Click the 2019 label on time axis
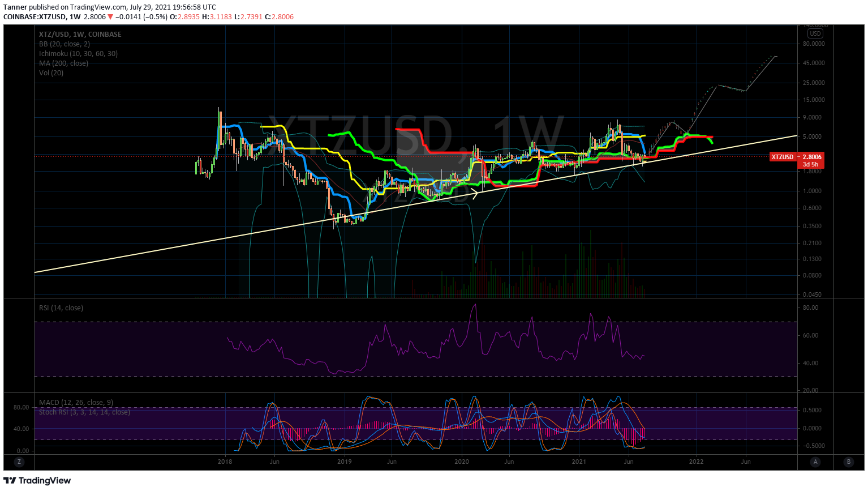 point(344,462)
